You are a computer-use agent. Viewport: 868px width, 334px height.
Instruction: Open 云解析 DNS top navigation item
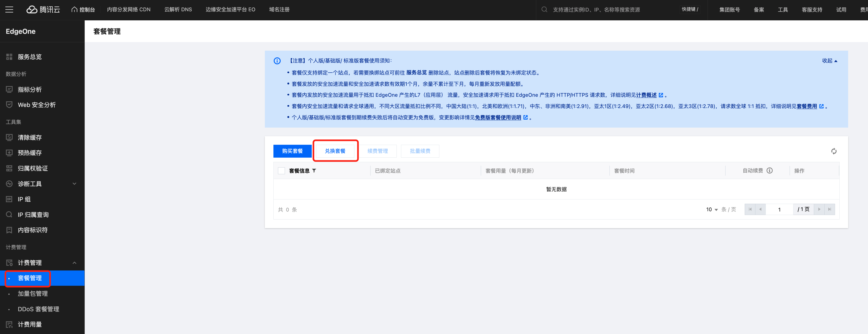(178, 9)
